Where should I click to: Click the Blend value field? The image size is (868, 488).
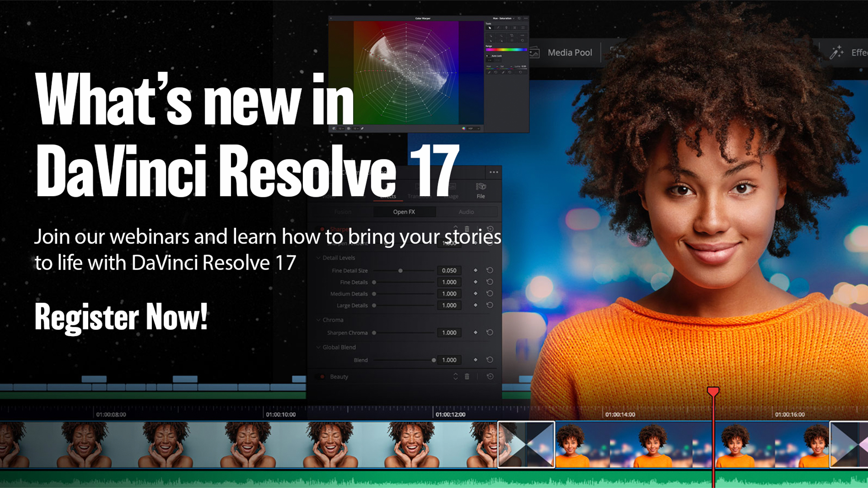[449, 360]
